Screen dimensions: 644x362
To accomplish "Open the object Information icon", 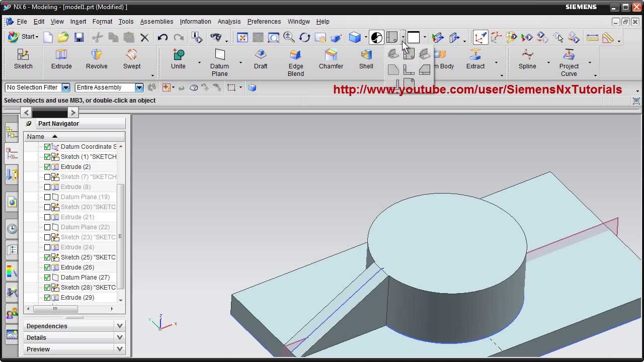I will (x=197, y=37).
